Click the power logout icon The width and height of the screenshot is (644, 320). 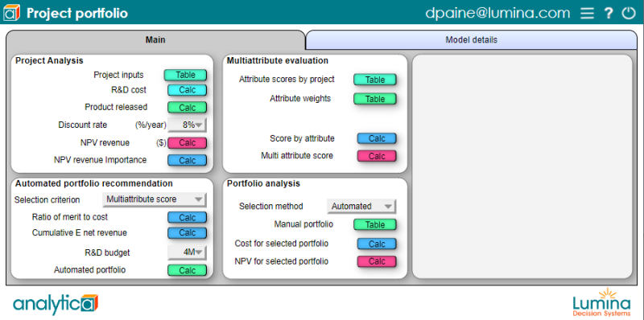click(629, 13)
